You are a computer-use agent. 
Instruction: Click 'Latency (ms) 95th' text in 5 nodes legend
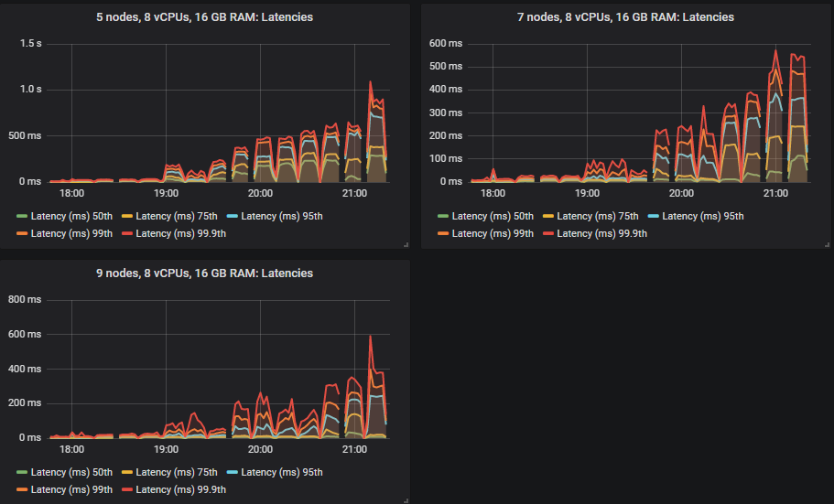coord(281,217)
